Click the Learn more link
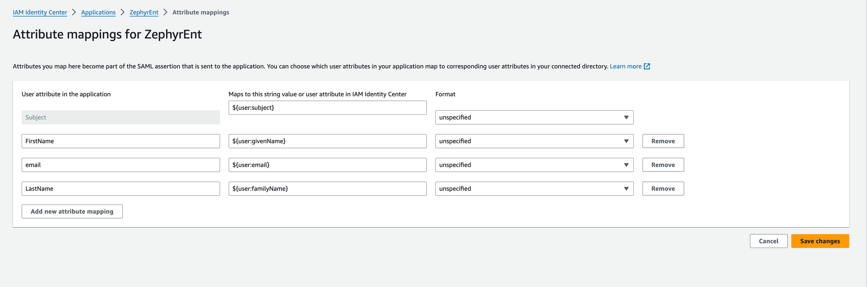Viewport: 868px width, 287px height. coord(625,66)
